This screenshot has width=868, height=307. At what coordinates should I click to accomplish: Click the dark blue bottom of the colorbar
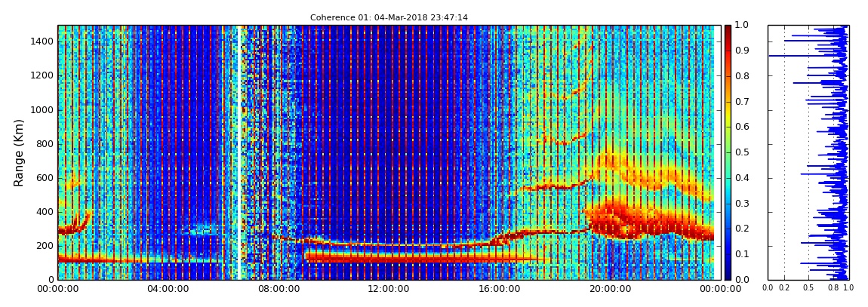[x=728, y=275]
